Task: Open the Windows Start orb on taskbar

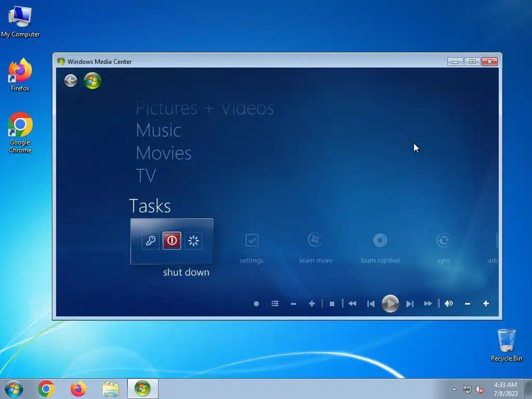Action: (x=14, y=389)
